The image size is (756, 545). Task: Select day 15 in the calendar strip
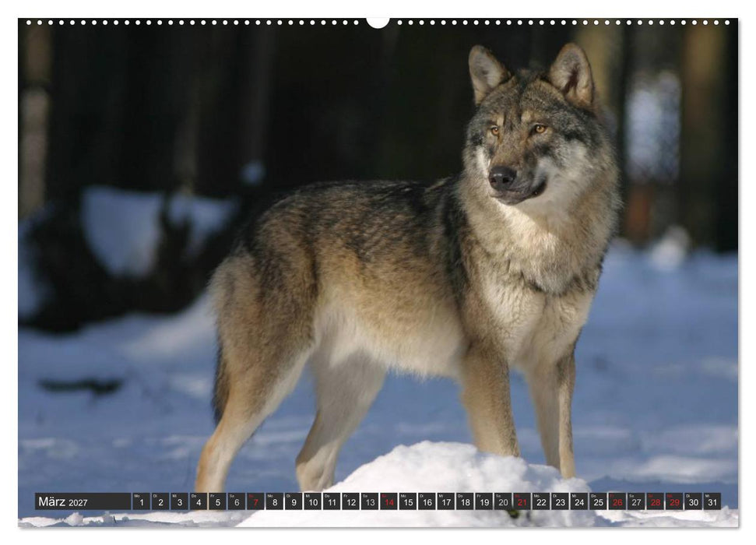pyautogui.click(x=408, y=501)
